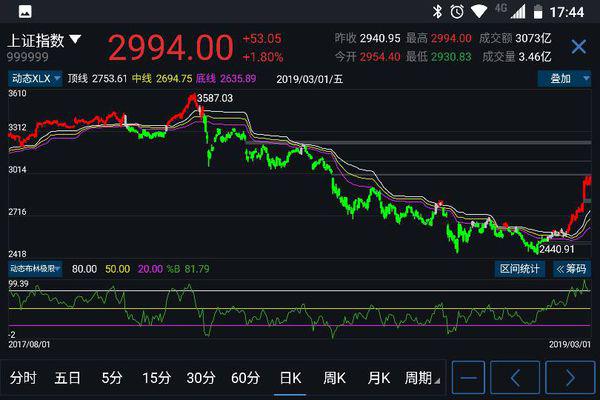Tap the 80.00 upper threshold value
This screenshot has width=600, height=400.
click(84, 269)
